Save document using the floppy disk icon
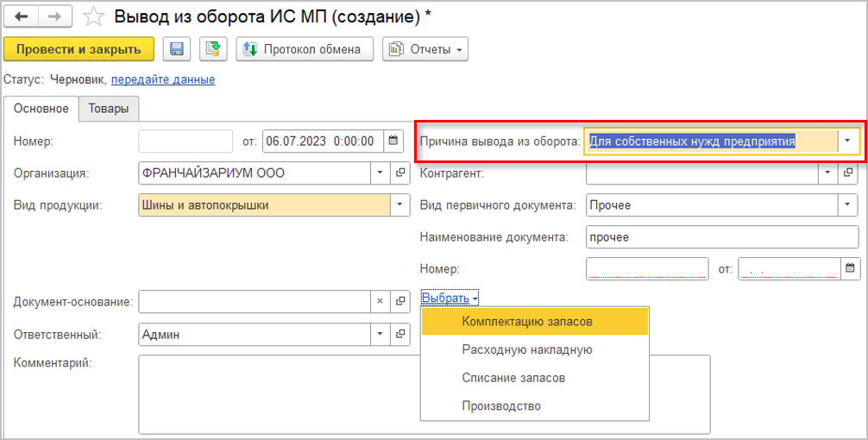The height and width of the screenshot is (440, 868). tap(177, 49)
